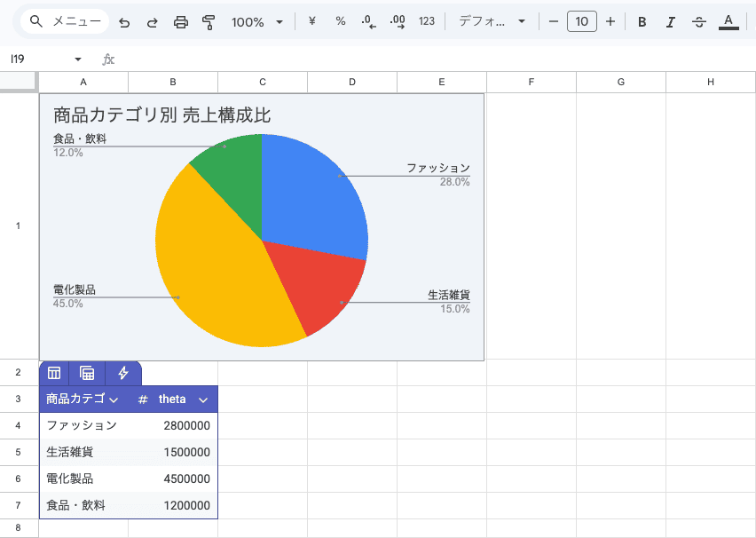Increase font size with plus button

coord(610,21)
